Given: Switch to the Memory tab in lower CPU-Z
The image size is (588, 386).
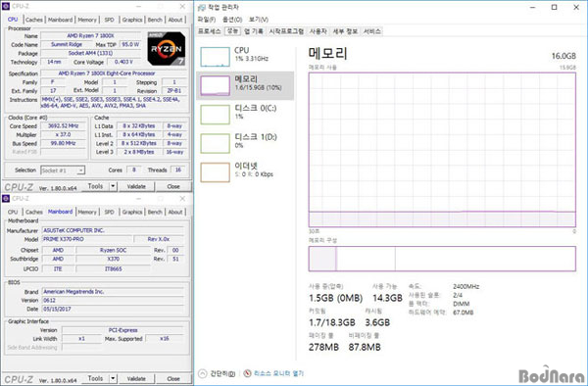Looking at the screenshot, I should (x=87, y=212).
